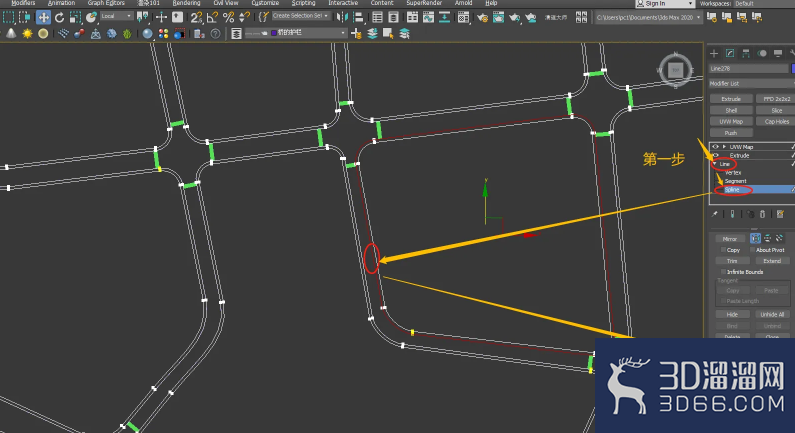Open the project path dropdown
Image resolution: width=795 pixels, height=433 pixels.
648,17
